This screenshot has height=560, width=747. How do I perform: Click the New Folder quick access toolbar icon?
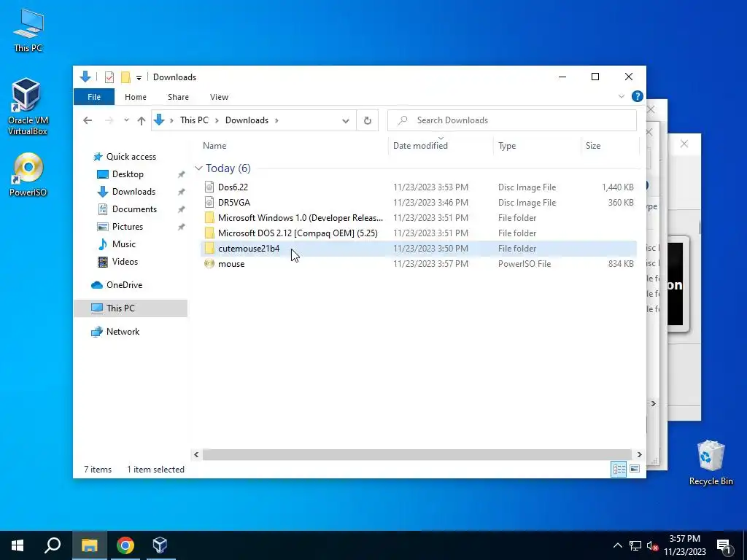click(x=125, y=77)
